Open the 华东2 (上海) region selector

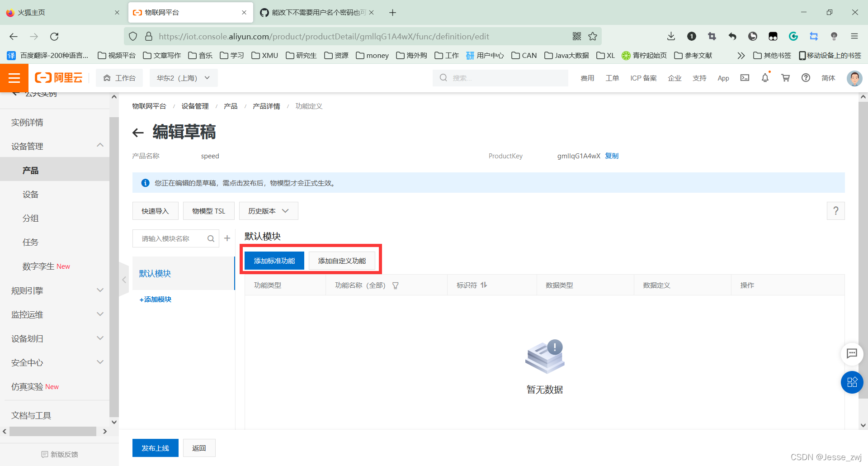(x=183, y=78)
